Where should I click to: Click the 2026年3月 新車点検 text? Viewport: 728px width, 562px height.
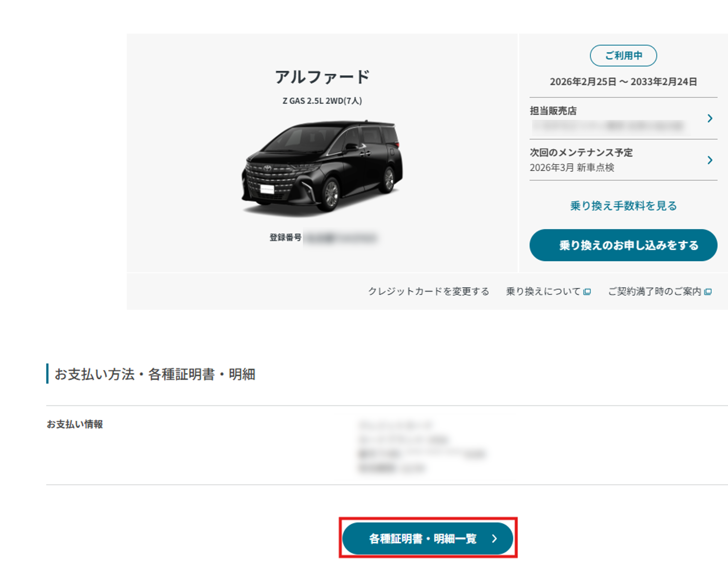click(572, 167)
